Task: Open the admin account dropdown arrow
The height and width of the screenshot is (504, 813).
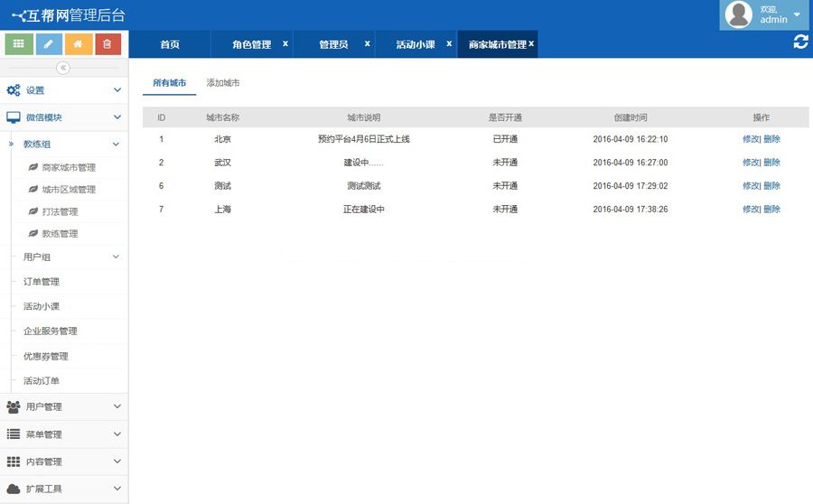Action: pos(797,14)
